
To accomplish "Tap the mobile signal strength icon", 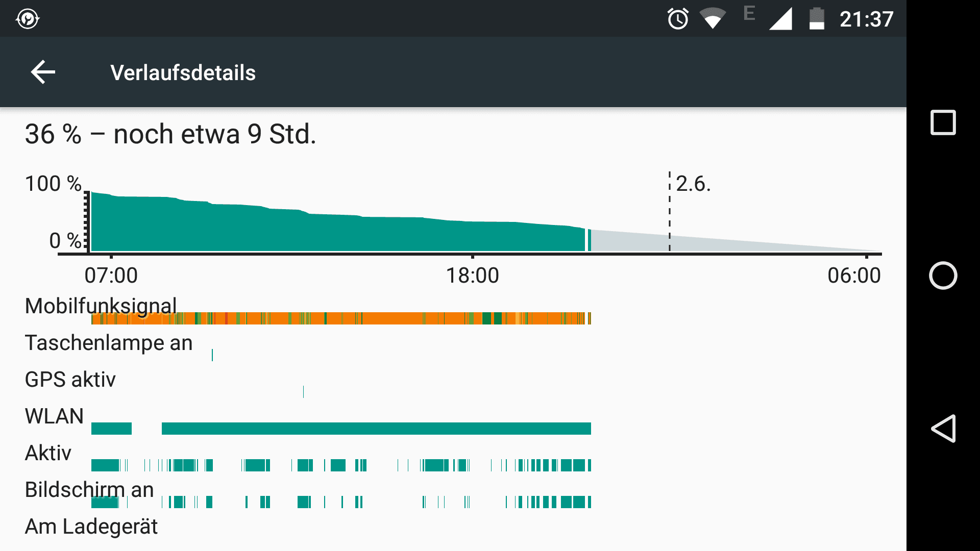I will pyautogui.click(x=780, y=19).
